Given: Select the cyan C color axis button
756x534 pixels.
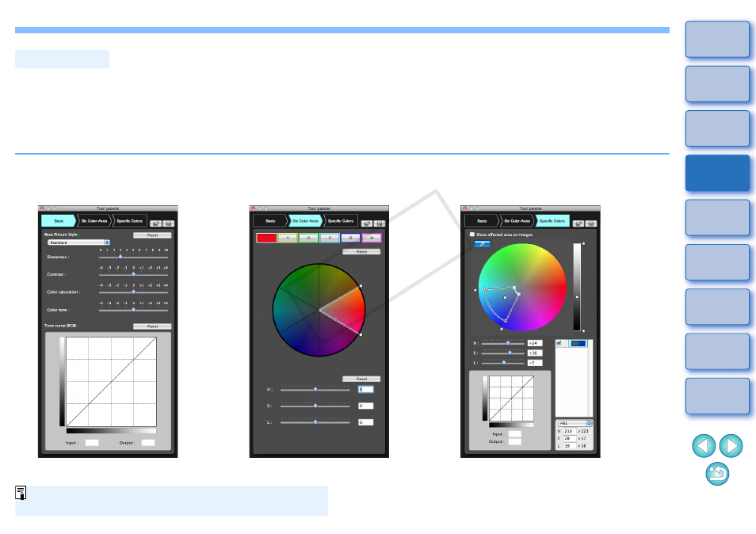Looking at the screenshot, I should coord(330,238).
